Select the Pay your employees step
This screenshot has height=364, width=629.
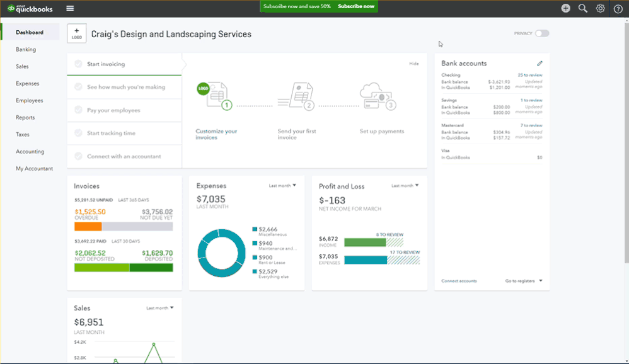click(124, 110)
